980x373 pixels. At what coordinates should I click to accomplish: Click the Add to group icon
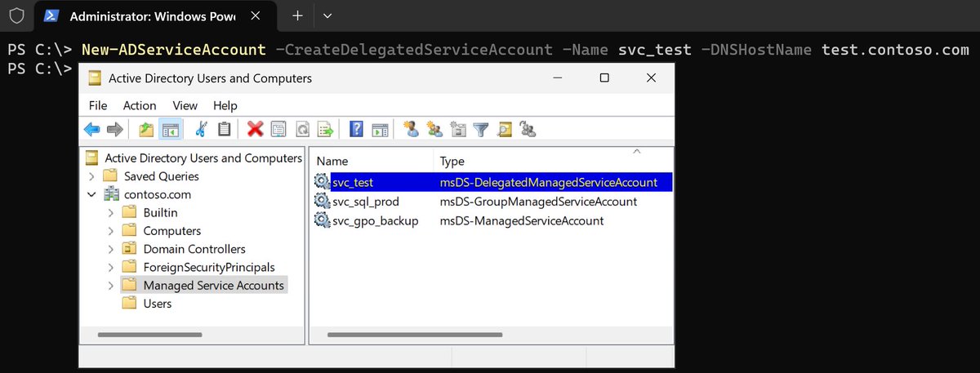tap(528, 129)
